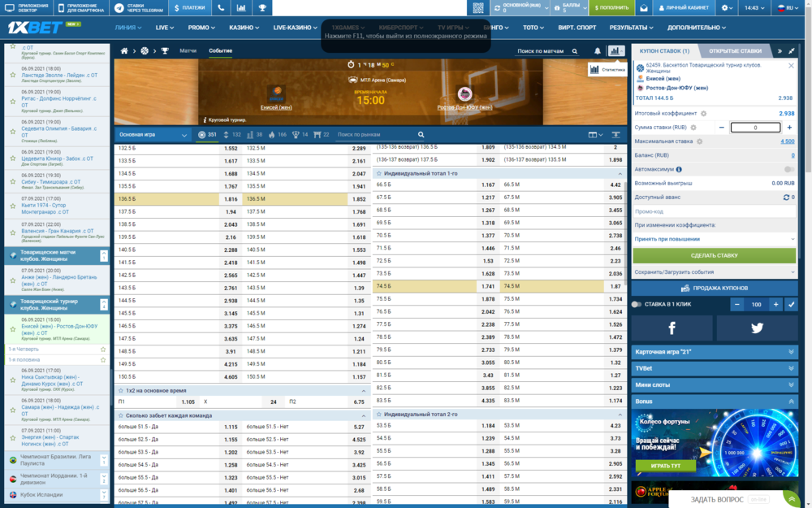Screen dimensions: 812x508
Task: Open the RU language dropdown
Action: point(788,8)
